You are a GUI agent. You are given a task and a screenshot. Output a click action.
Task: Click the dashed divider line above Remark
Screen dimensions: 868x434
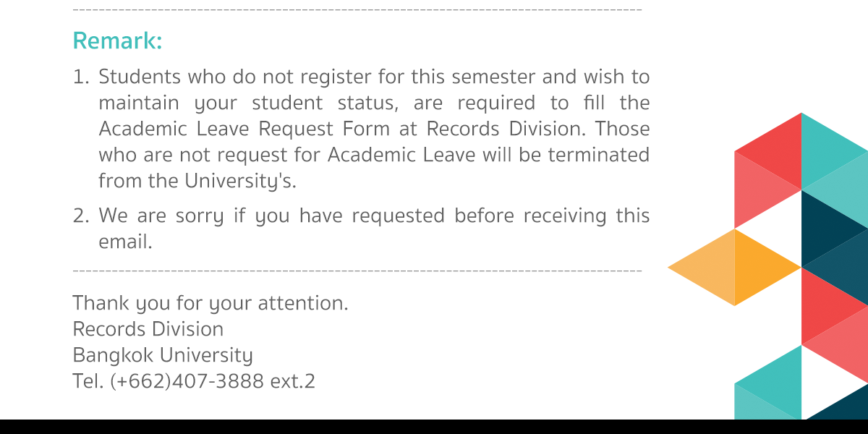coord(357,10)
